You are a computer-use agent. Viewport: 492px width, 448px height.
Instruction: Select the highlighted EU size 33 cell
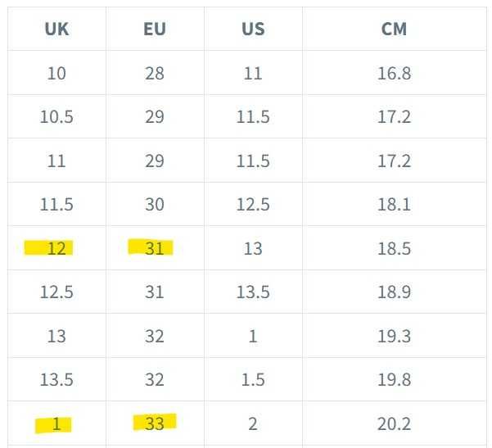[155, 423]
